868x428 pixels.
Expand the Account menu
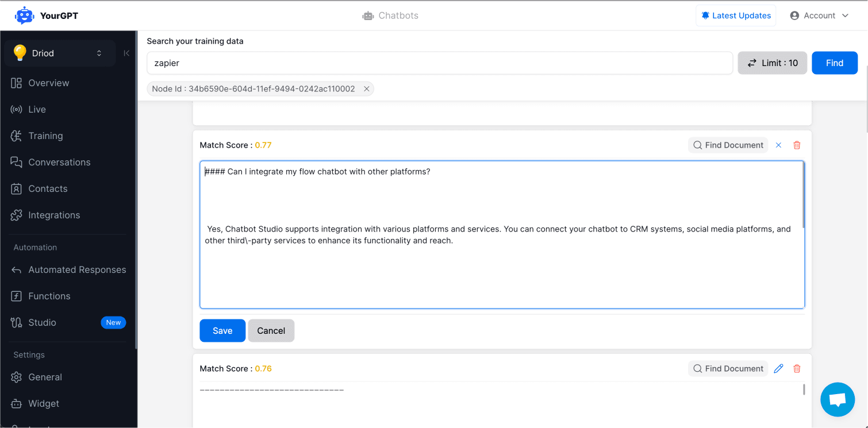(x=819, y=16)
